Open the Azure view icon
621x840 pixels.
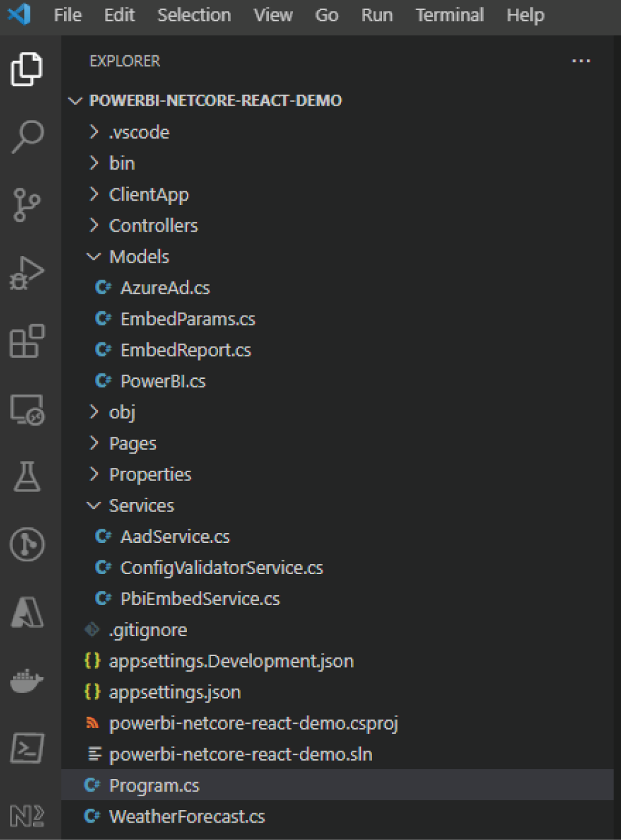tap(27, 612)
